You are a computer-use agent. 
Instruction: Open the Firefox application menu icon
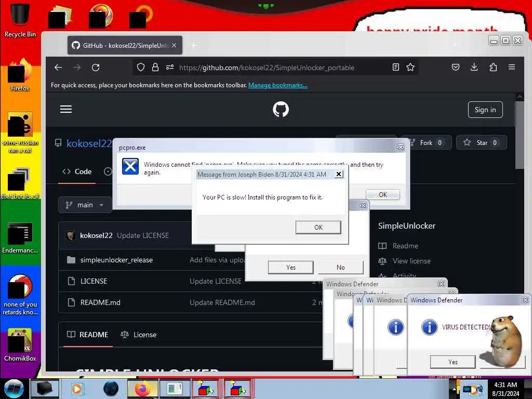[512, 67]
